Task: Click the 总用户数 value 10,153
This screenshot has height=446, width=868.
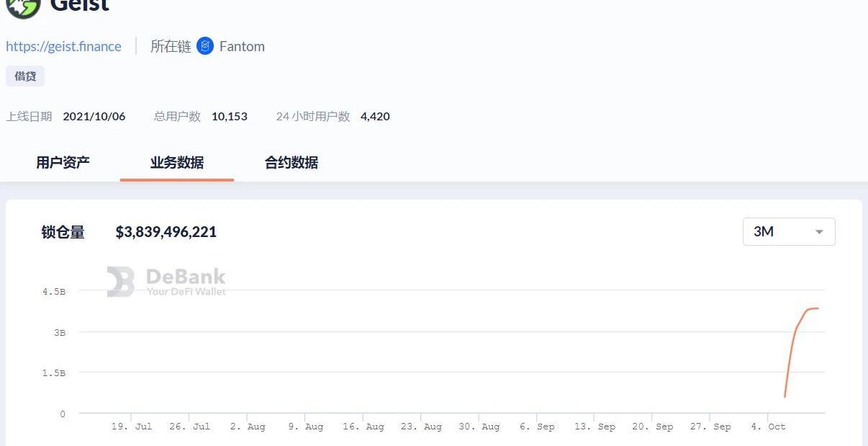Action: pyautogui.click(x=230, y=116)
